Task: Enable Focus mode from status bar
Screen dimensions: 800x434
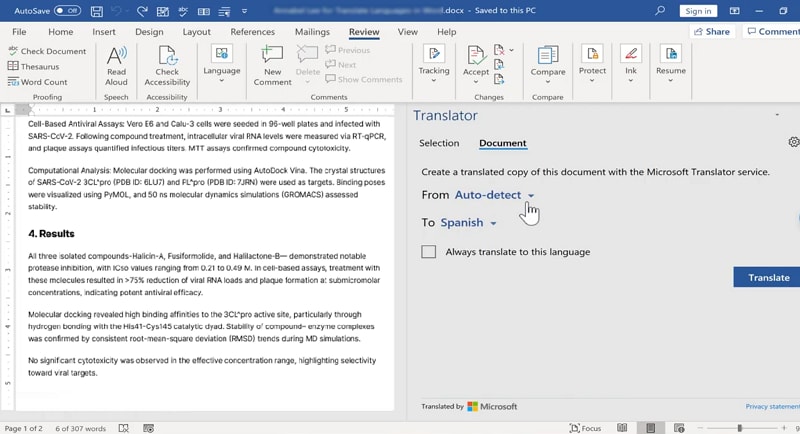Action: point(585,428)
